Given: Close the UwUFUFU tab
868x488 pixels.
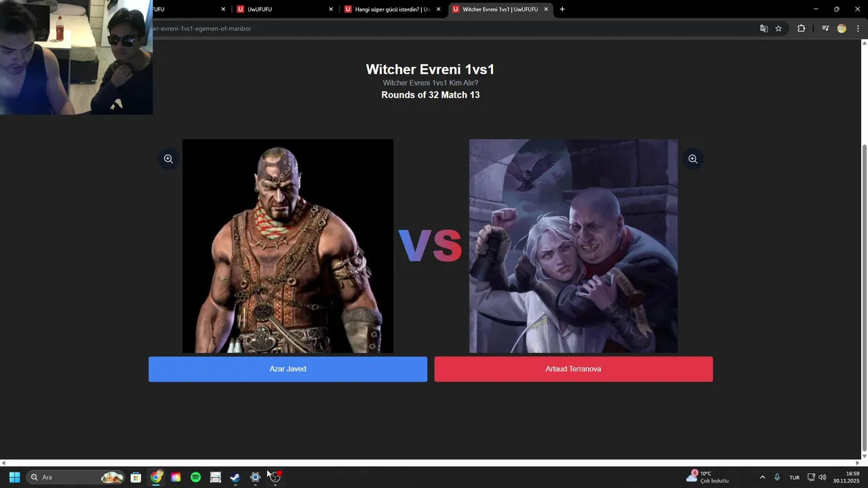Looking at the screenshot, I should 331,9.
